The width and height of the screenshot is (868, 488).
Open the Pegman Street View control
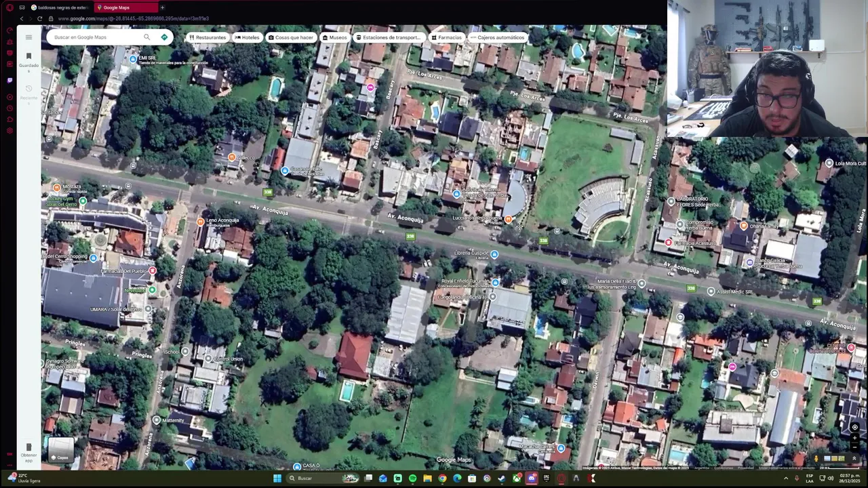[x=816, y=459]
